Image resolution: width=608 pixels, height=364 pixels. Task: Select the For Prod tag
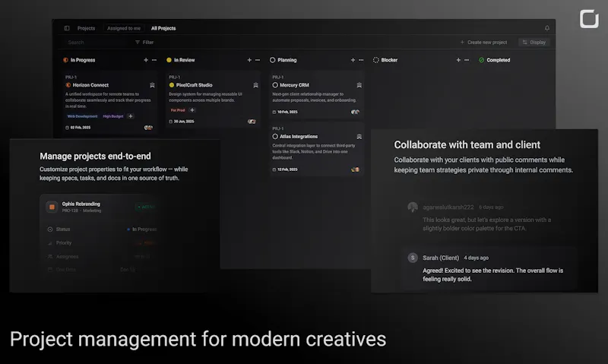(178, 110)
